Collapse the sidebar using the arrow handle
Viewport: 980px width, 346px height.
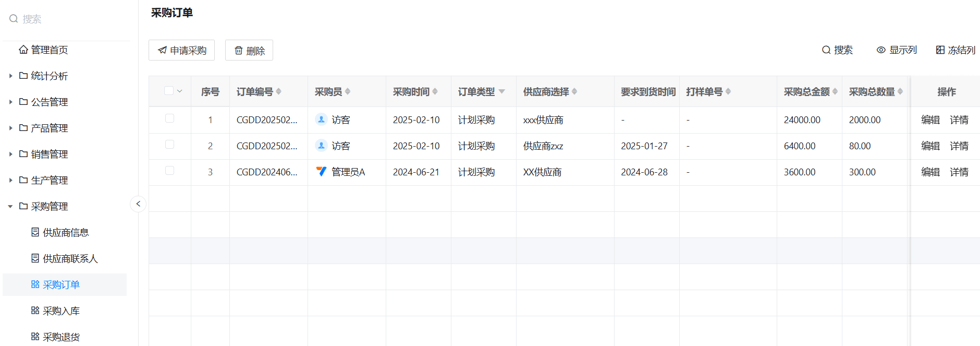138,204
